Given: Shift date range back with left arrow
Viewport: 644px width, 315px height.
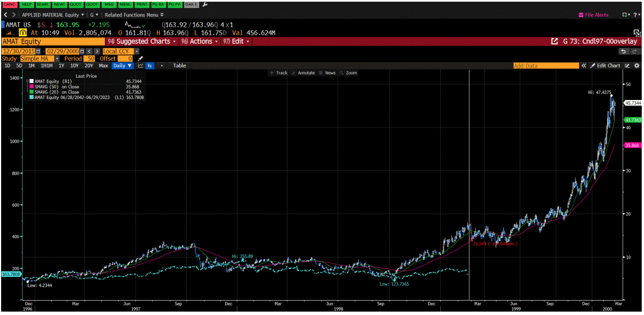Looking at the screenshot, I should click(x=90, y=51).
